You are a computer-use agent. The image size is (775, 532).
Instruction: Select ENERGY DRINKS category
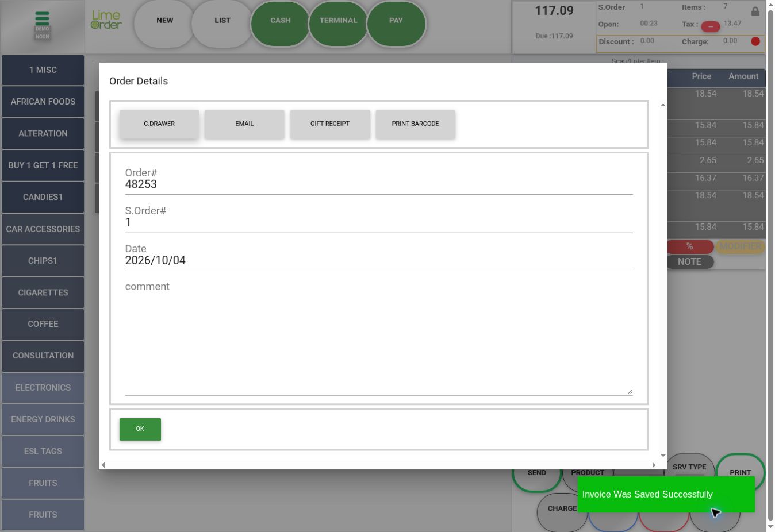point(43,419)
